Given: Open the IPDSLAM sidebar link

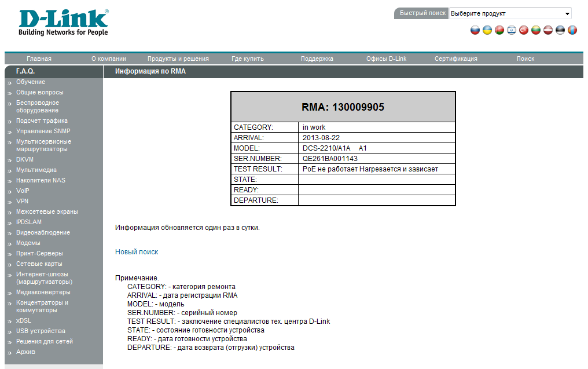Looking at the screenshot, I should tap(29, 222).
